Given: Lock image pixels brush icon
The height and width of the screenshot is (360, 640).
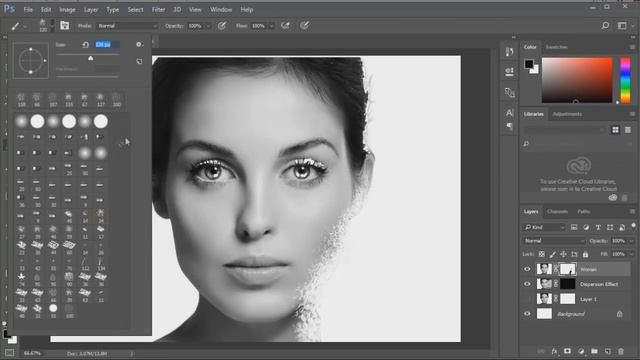Looking at the screenshot, I should click(553, 254).
